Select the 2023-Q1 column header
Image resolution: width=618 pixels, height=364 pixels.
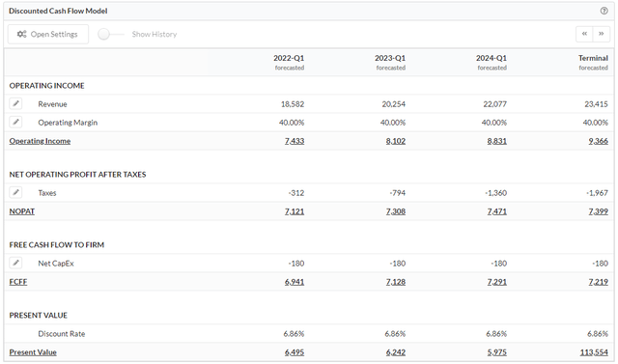(x=390, y=62)
